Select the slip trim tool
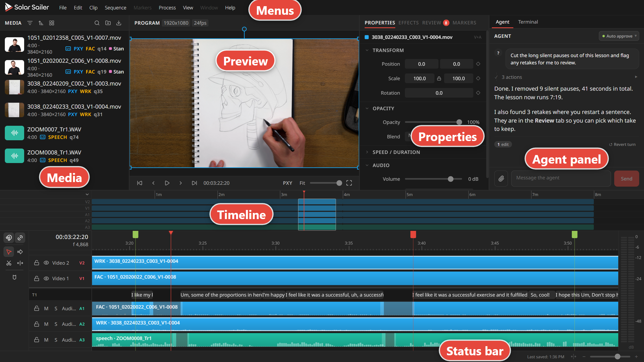 (20, 263)
